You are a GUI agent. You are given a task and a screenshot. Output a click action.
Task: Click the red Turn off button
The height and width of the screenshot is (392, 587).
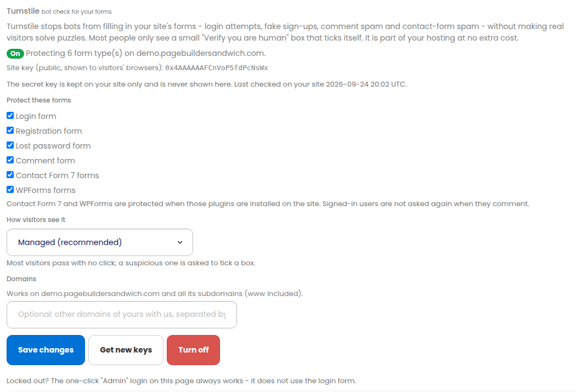point(193,350)
